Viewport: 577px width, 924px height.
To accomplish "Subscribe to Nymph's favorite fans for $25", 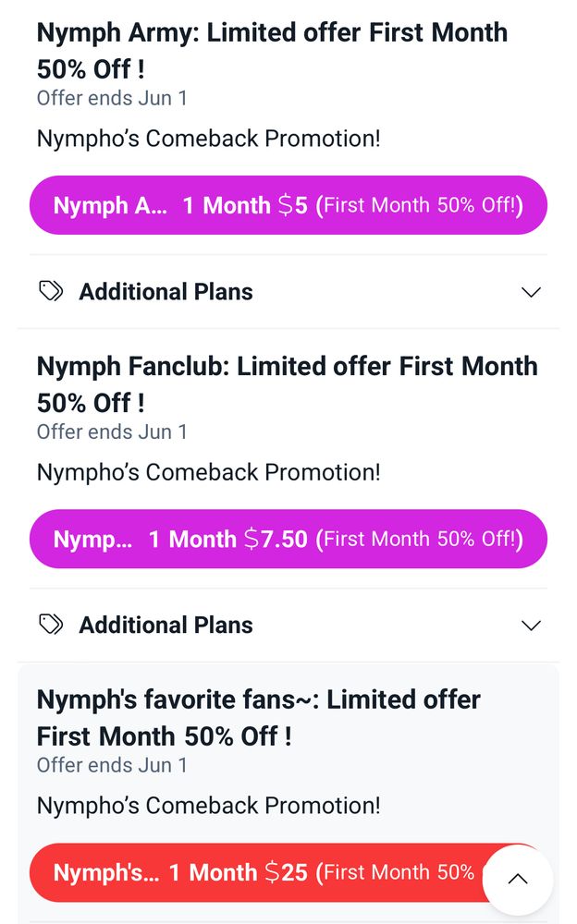I will [x=250, y=872].
